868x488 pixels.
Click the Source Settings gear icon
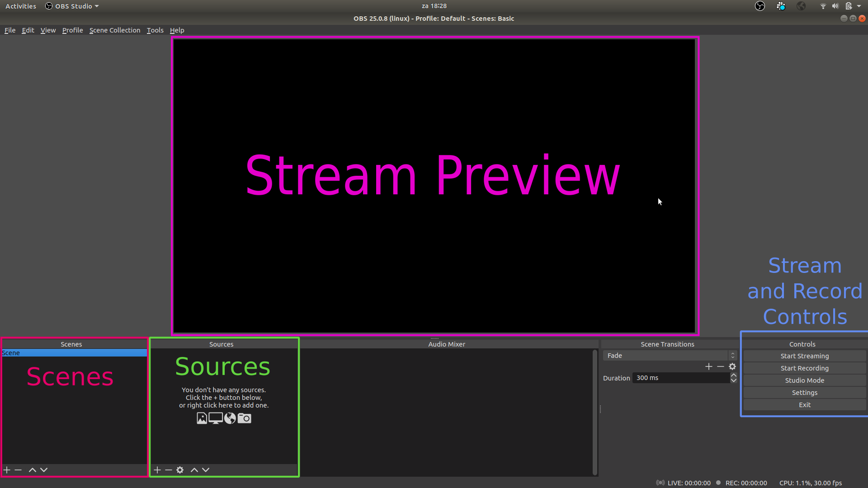pos(180,470)
